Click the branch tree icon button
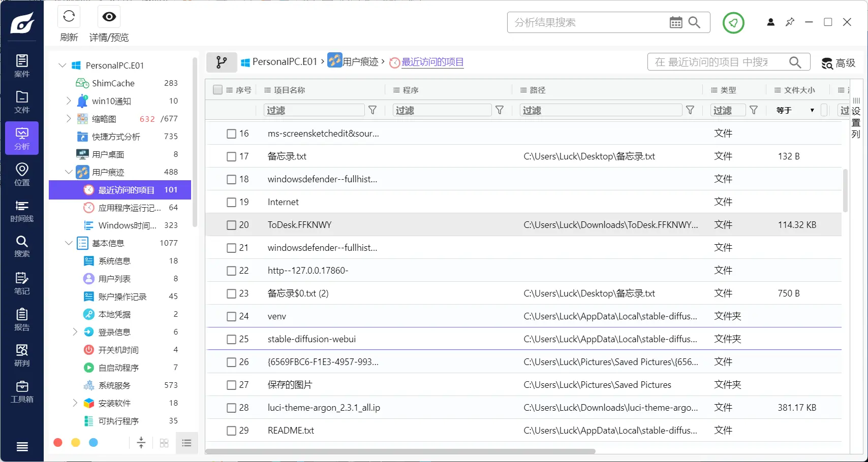Screen dimensions: 868x462 pyautogui.click(x=222, y=62)
